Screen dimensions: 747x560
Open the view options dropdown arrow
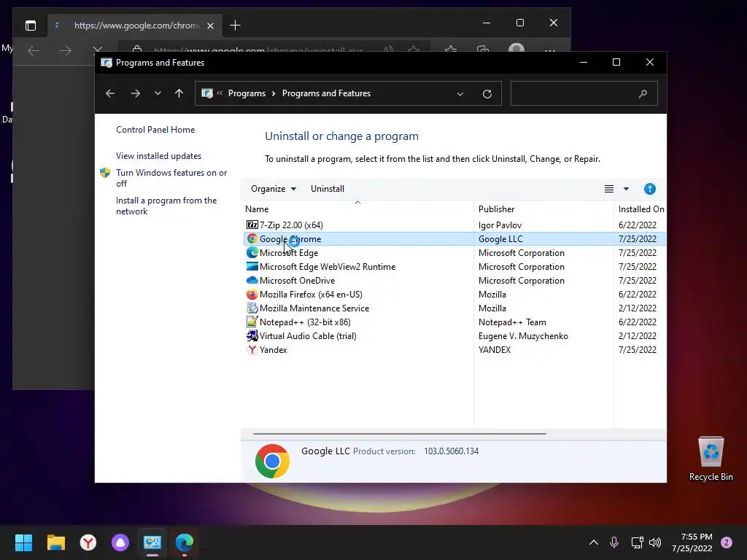coord(626,189)
